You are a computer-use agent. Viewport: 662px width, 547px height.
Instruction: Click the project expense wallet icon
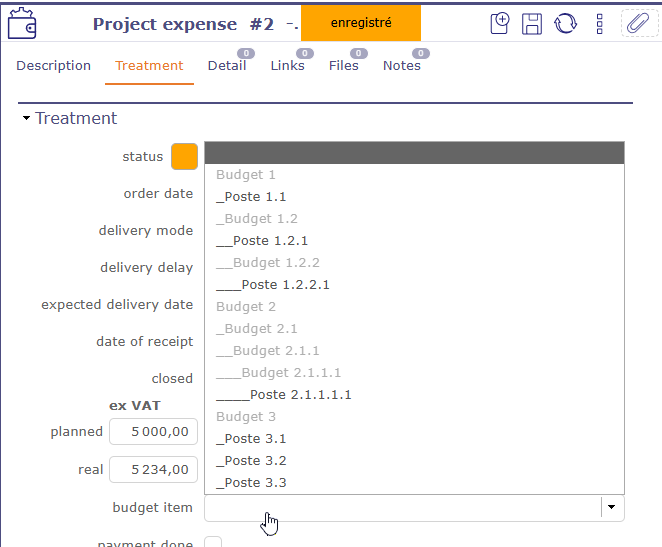click(x=23, y=23)
